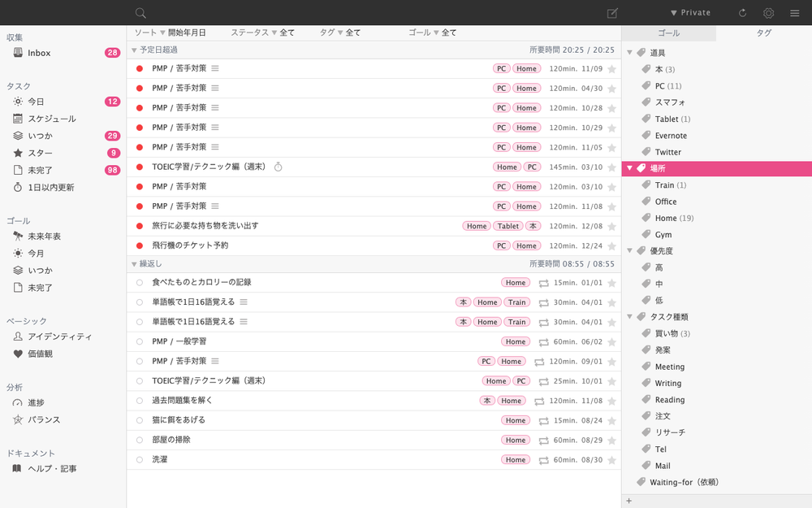This screenshot has height=508, width=812.
Task: Click timer icon on overdue TOEIC task
Action: (278, 167)
